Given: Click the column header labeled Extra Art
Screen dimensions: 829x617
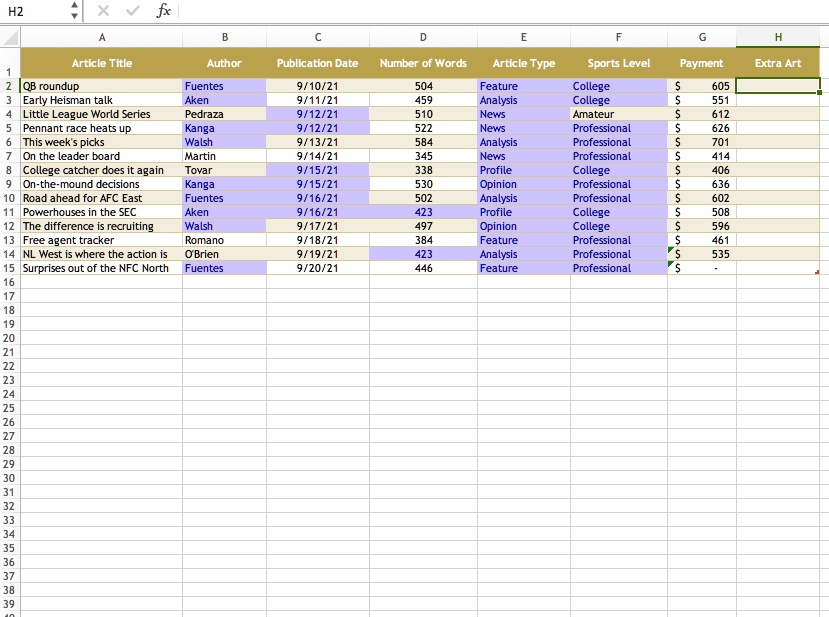Looking at the screenshot, I should tap(777, 63).
